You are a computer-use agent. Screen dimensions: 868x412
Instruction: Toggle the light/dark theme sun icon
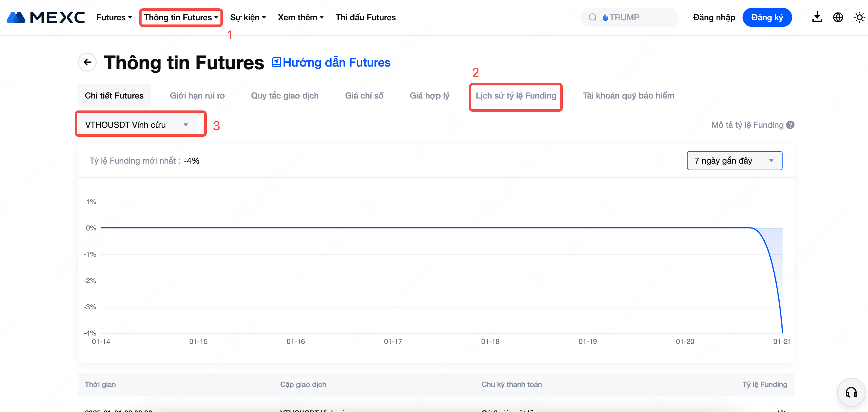pyautogui.click(x=859, y=17)
